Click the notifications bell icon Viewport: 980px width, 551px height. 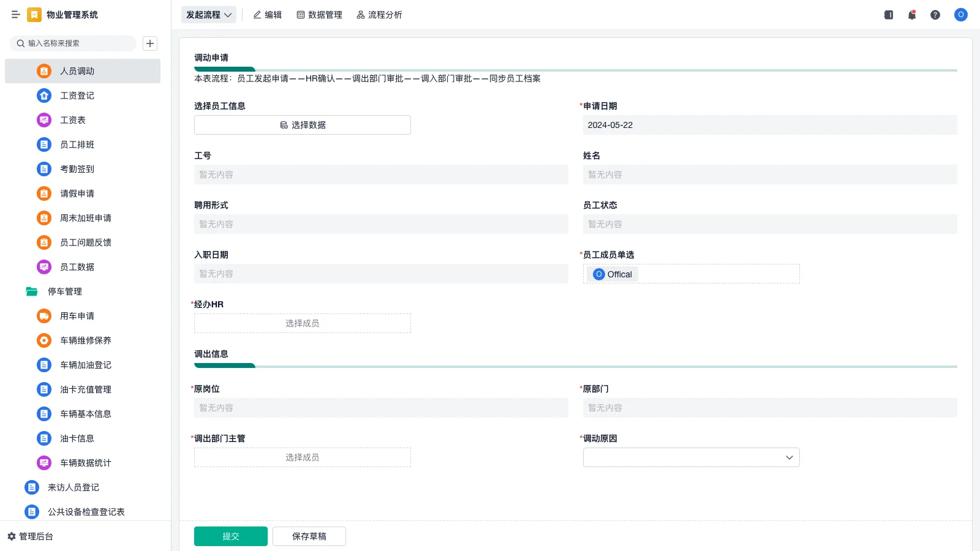(x=911, y=15)
